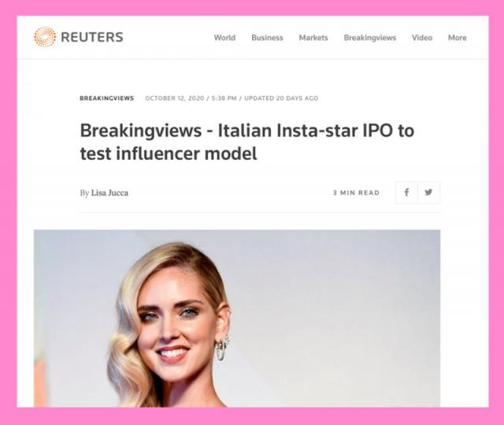504x425 pixels.
Task: Click the earring in the article photo
Action: tap(222, 348)
